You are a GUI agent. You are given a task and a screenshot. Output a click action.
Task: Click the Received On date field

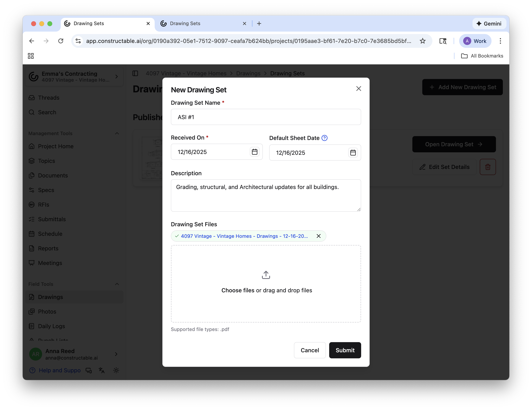pos(217,152)
